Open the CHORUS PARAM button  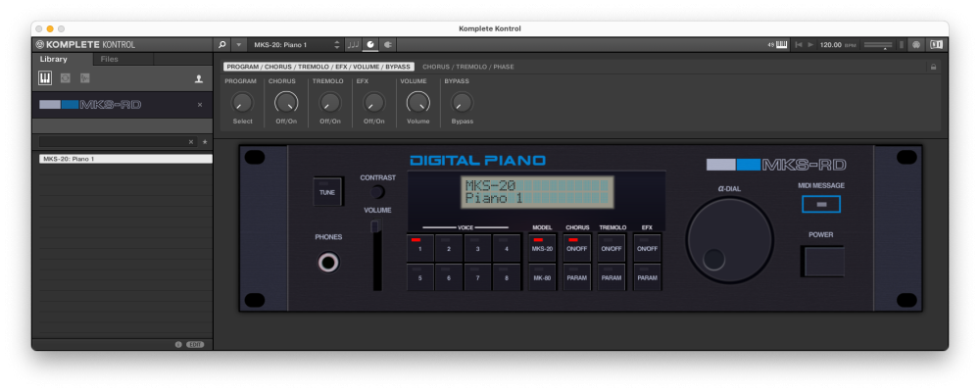[x=577, y=277]
